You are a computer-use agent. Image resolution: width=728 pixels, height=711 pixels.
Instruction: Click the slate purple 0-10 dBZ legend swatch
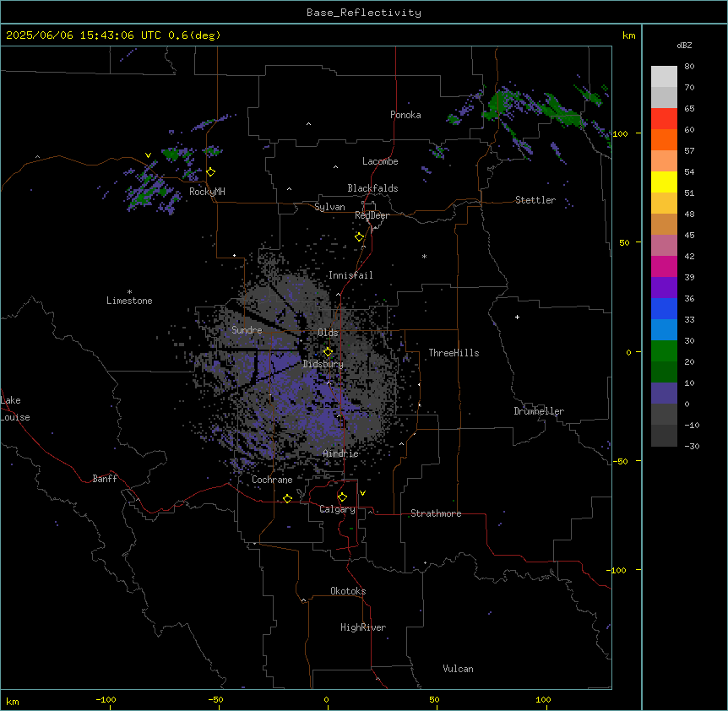pos(664,393)
